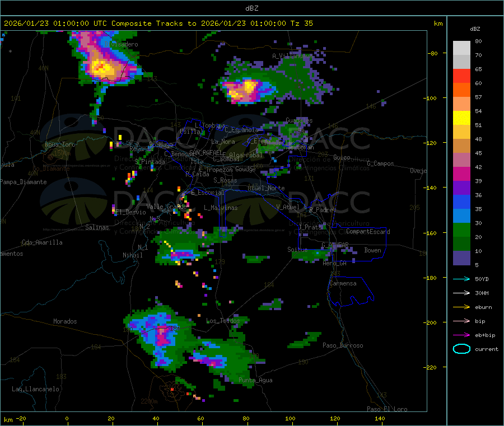The height and width of the screenshot is (426, 504).
Task: Select the slate purple 10-5 dBZ swatch
Action: [x=461, y=258]
